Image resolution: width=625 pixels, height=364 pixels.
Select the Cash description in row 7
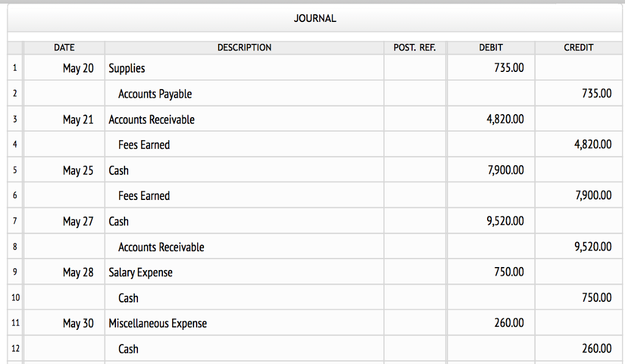(x=244, y=221)
